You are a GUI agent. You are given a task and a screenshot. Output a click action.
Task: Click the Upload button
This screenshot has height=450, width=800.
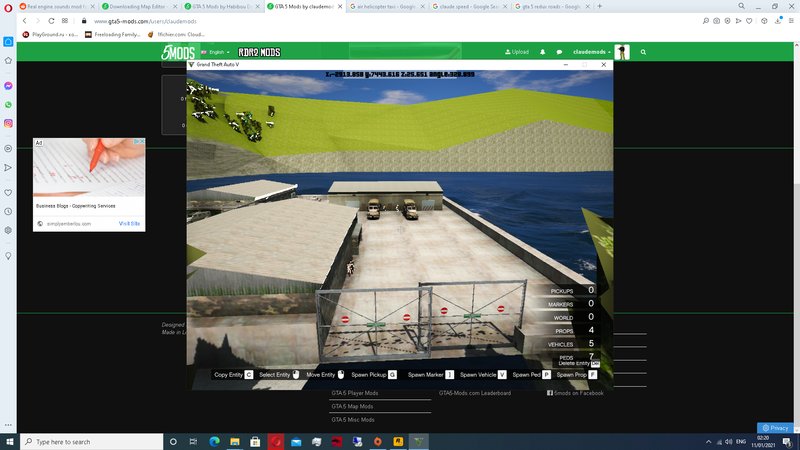point(517,52)
